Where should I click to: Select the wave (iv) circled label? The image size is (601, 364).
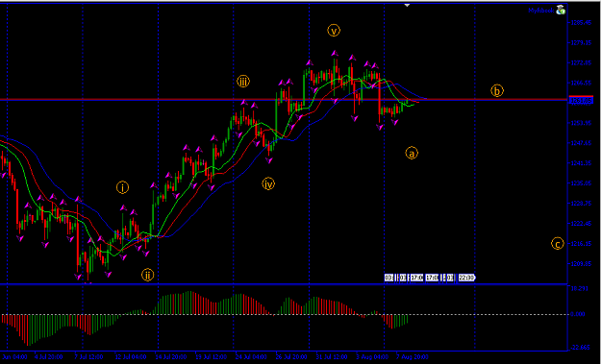[268, 184]
